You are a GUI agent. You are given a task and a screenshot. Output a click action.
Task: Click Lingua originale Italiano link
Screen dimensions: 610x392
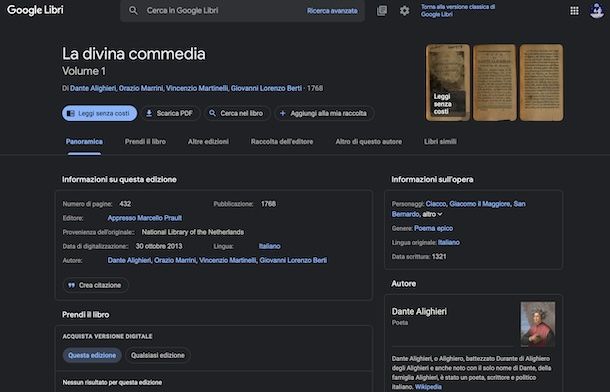(x=449, y=242)
